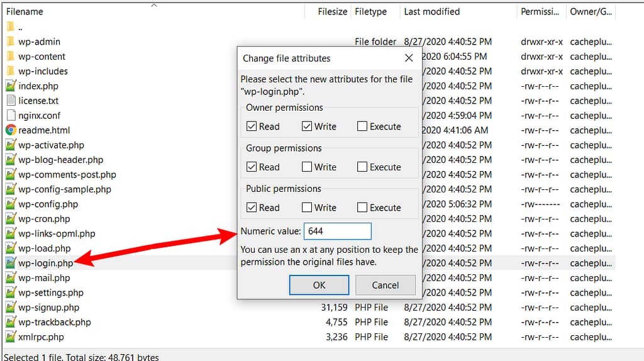644x361 pixels.
Task: Enable Owner permissions Execute checkbox
Action: pyautogui.click(x=362, y=126)
